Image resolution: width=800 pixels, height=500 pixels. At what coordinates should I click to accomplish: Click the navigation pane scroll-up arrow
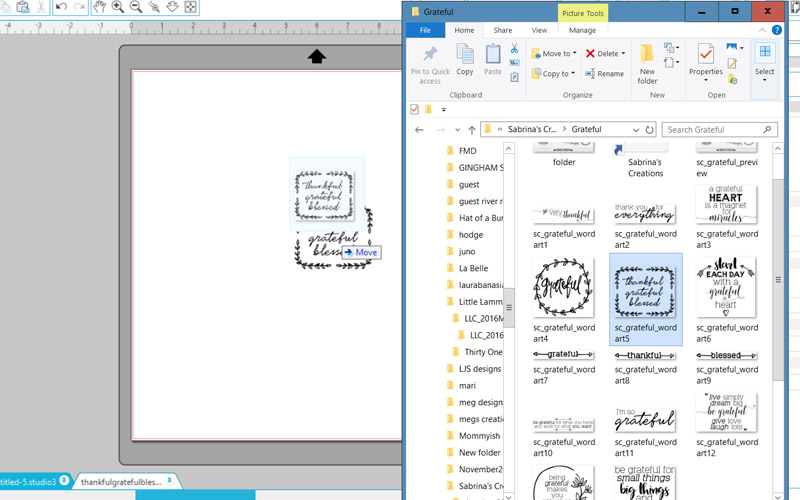[x=509, y=148]
